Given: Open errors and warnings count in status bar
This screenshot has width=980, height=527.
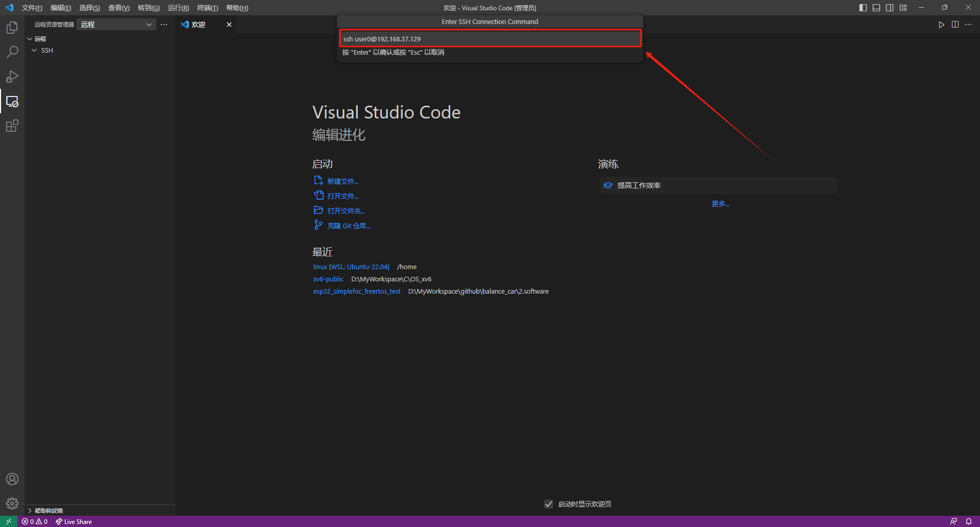Looking at the screenshot, I should (35, 521).
